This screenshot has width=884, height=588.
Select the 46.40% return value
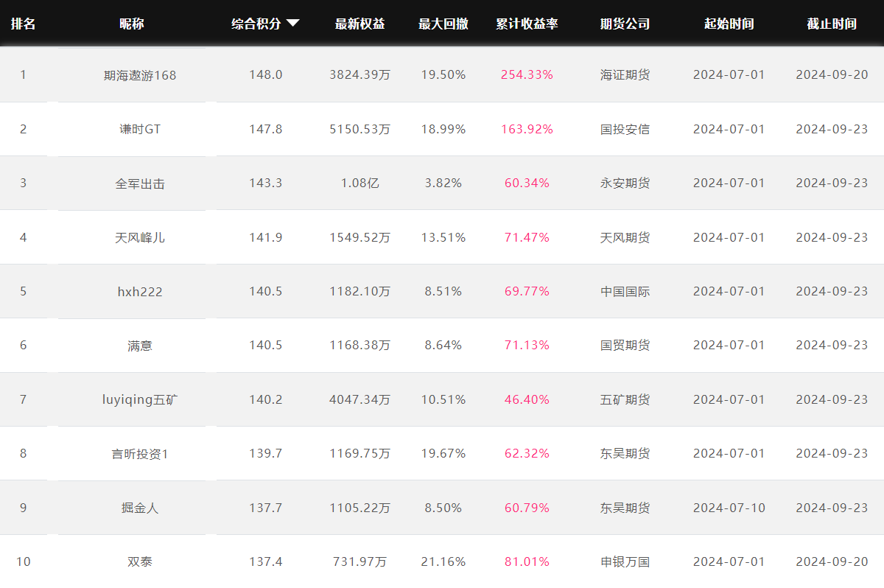click(x=527, y=399)
